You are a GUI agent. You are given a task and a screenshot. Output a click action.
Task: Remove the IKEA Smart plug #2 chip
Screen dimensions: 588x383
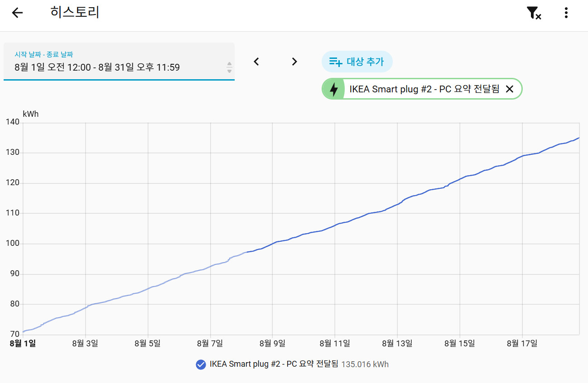[509, 89]
